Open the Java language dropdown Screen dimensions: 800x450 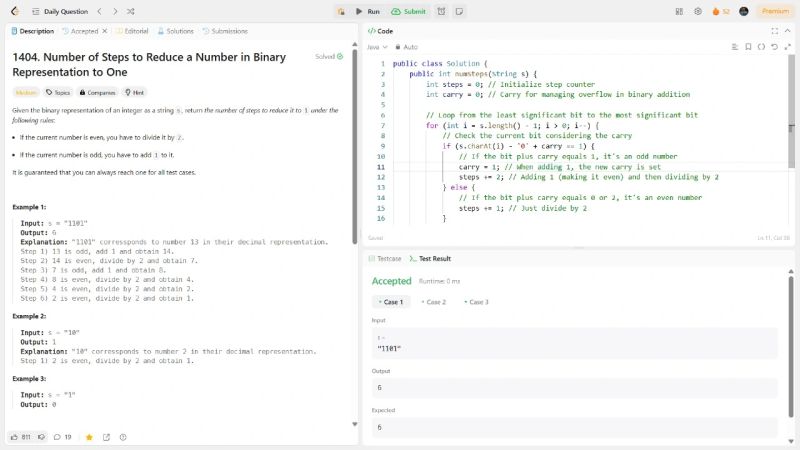coord(378,47)
